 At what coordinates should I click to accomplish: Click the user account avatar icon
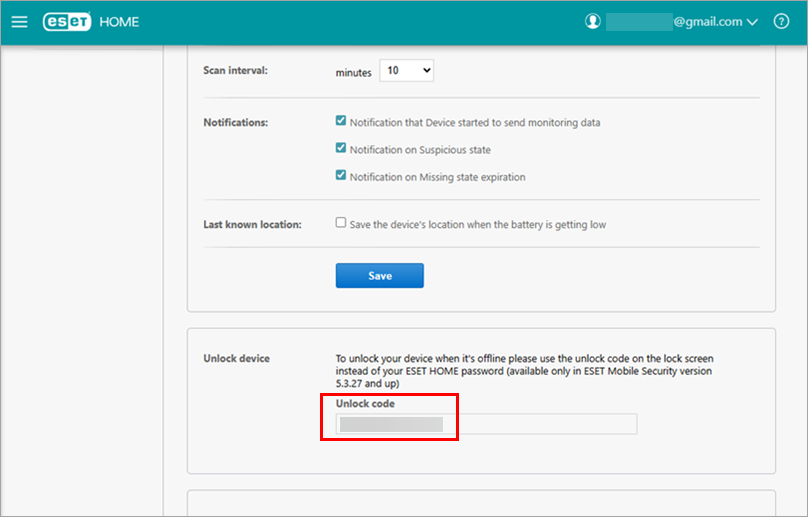[x=594, y=22]
